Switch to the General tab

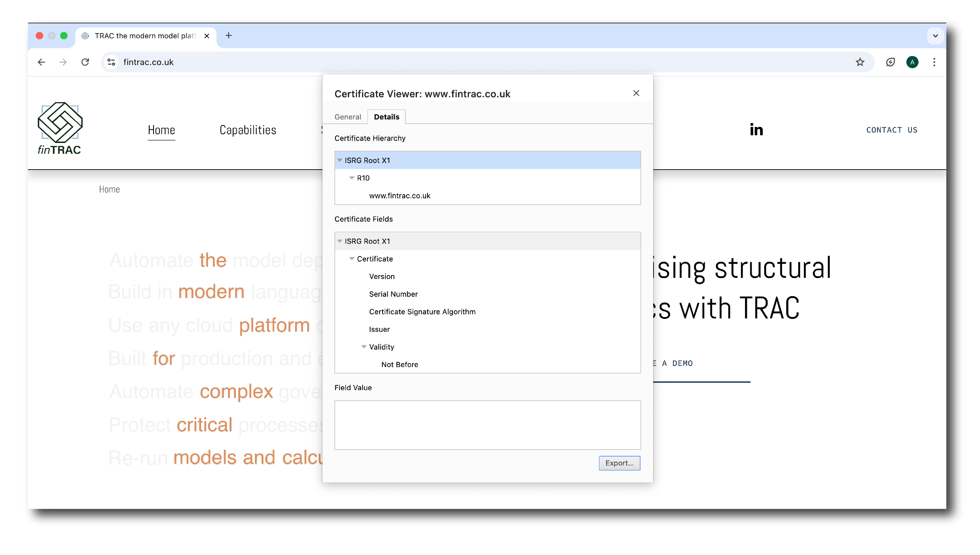(x=348, y=117)
